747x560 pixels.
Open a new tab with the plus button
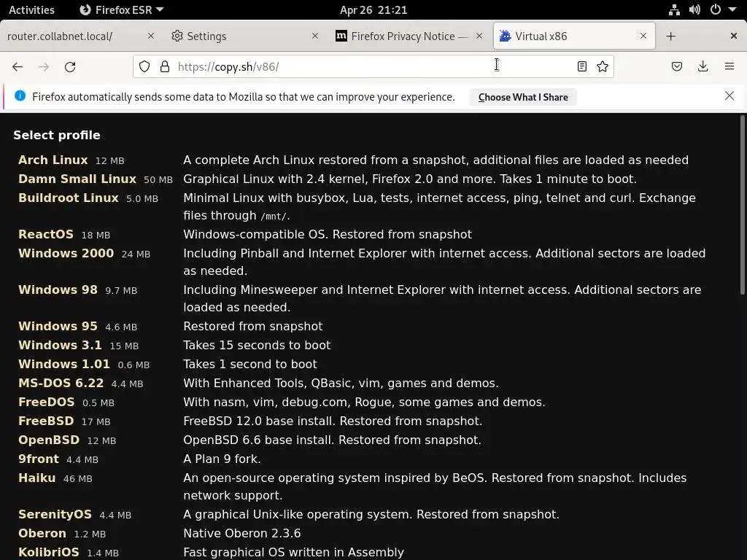point(671,36)
